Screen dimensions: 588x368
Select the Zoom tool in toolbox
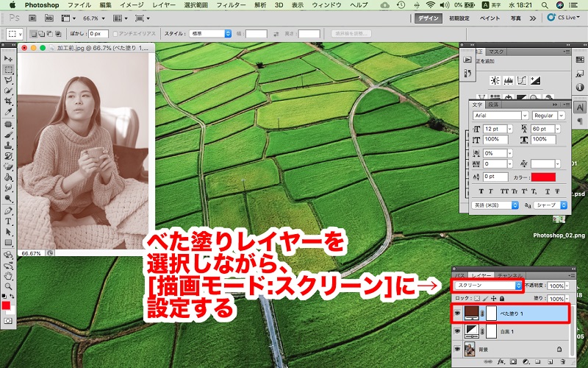[8, 286]
